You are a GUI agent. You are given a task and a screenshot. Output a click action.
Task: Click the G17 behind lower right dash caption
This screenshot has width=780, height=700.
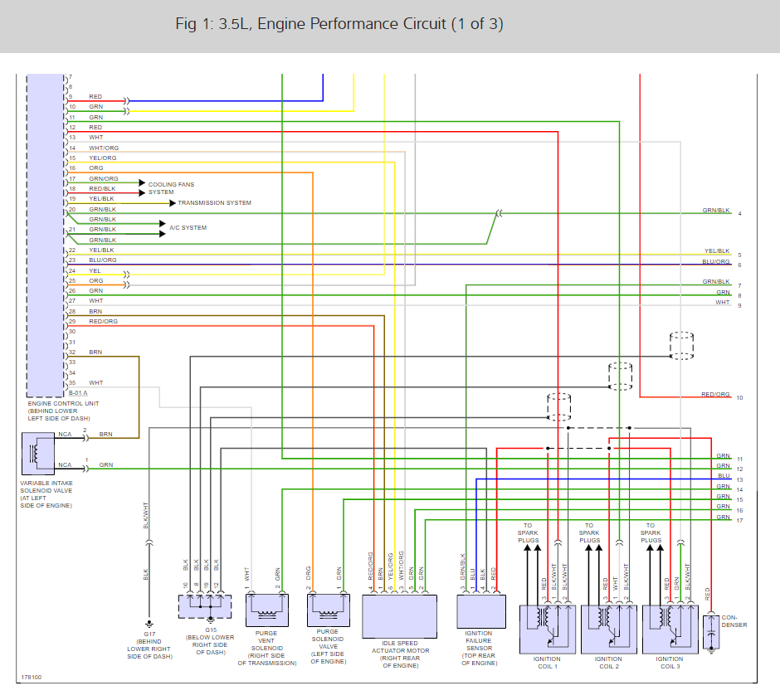[x=149, y=645]
